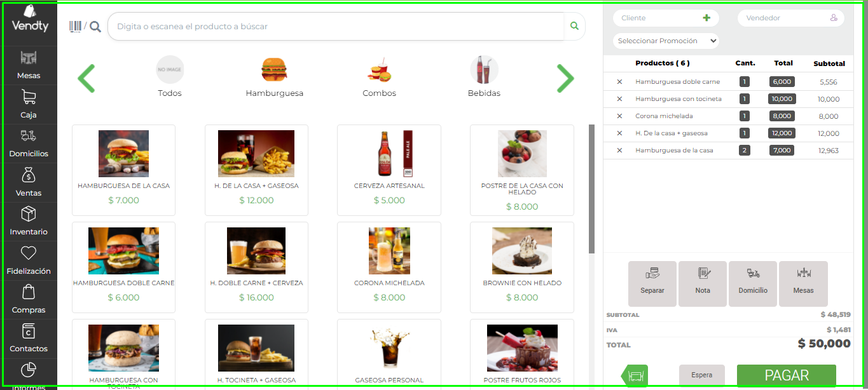Remove Hamburguesa doble carne from order

pyautogui.click(x=619, y=82)
